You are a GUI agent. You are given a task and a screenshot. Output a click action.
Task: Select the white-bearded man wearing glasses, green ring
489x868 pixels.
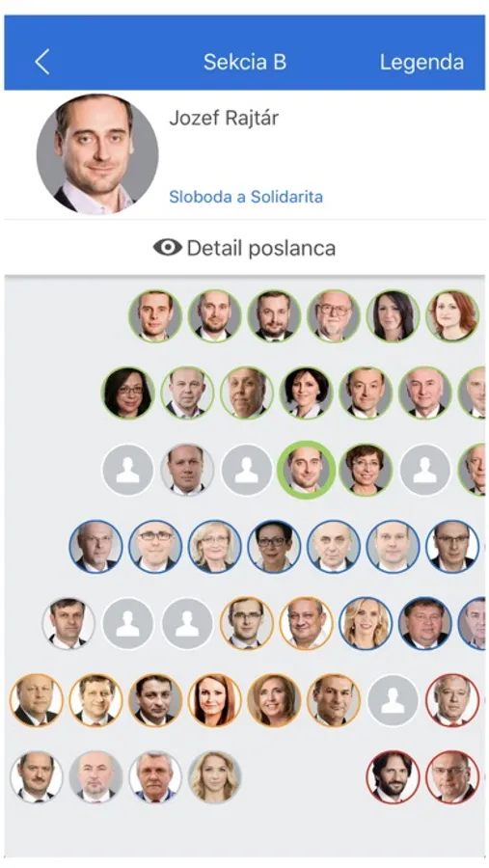click(334, 316)
